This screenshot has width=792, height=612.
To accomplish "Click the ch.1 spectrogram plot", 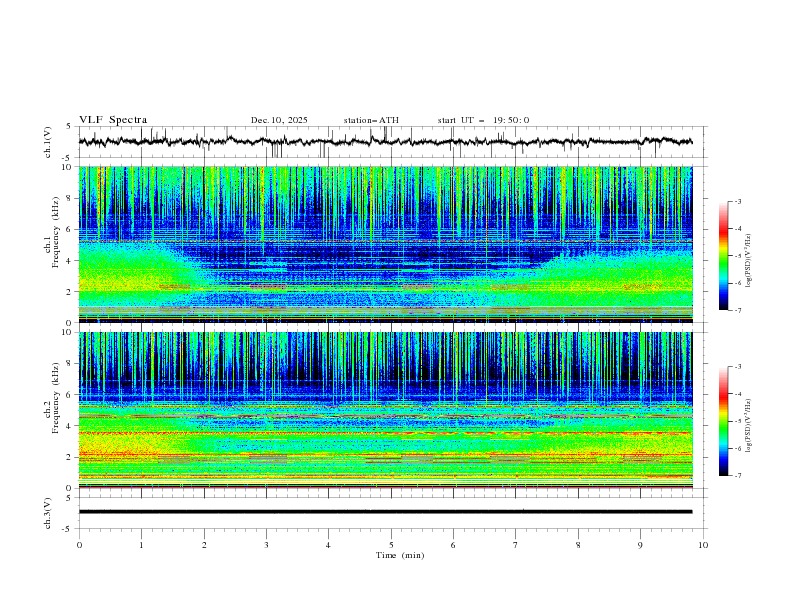I will (x=385, y=244).
